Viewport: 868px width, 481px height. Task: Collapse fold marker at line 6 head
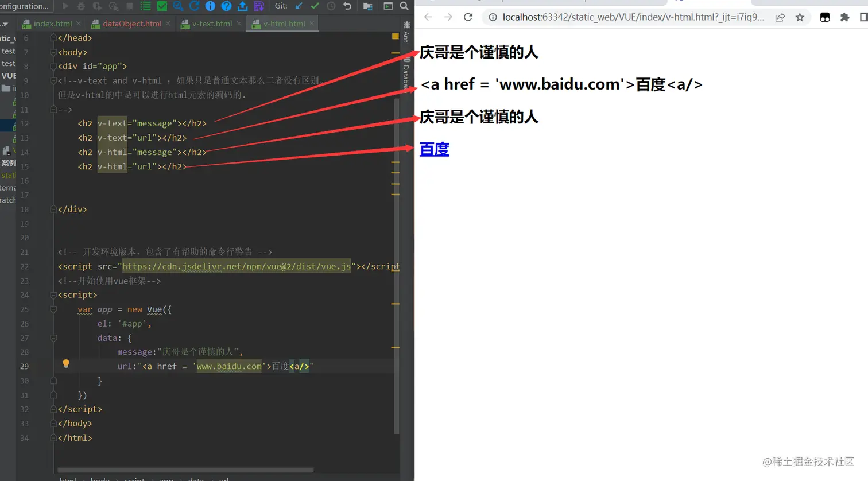pos(53,38)
